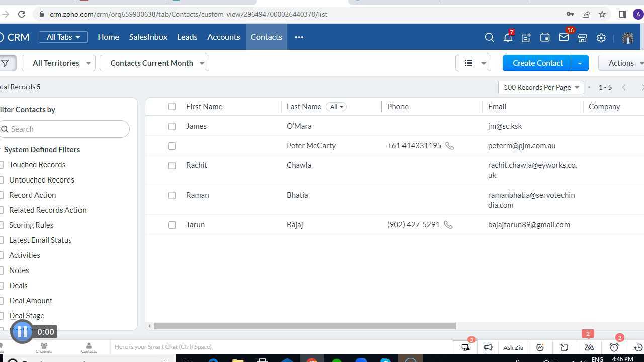The image size is (644, 362).
Task: Click the phone icon next to Peter McCarty's number
Action: (449, 146)
